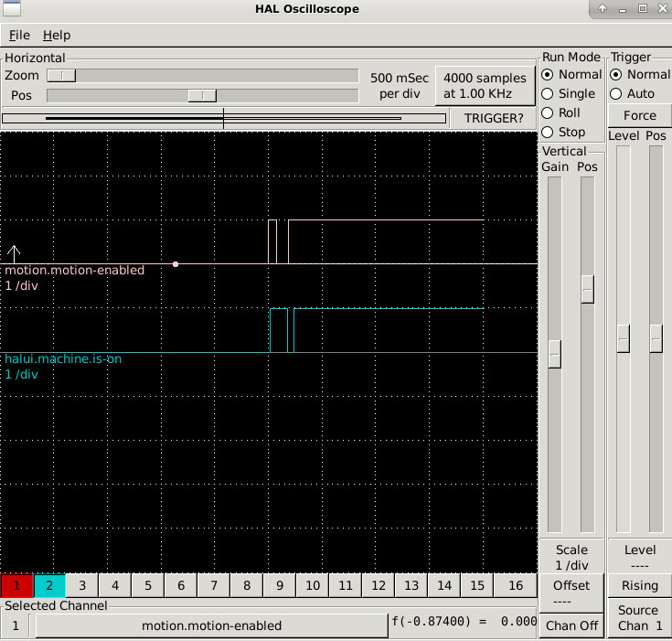672x641 pixels.
Task: Click the motion.motion-enabled signal name button
Action: (x=211, y=625)
